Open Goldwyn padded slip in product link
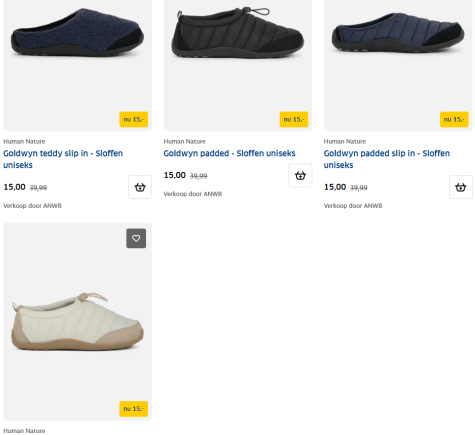 tap(387, 159)
